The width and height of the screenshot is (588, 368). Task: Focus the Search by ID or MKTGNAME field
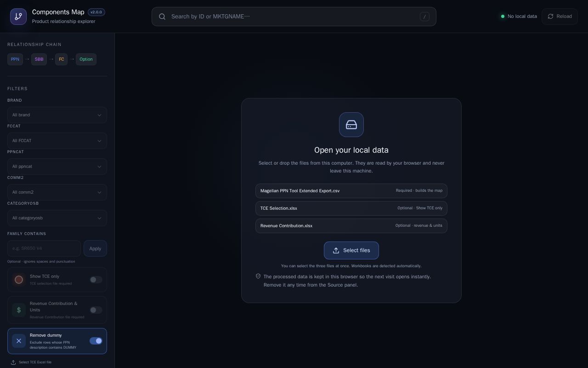(294, 17)
